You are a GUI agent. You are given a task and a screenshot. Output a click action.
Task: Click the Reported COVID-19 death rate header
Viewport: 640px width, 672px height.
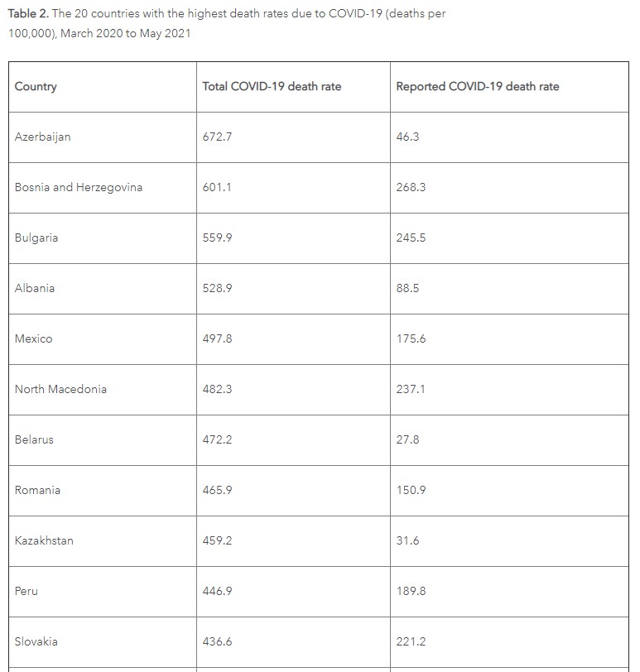pos(478,86)
